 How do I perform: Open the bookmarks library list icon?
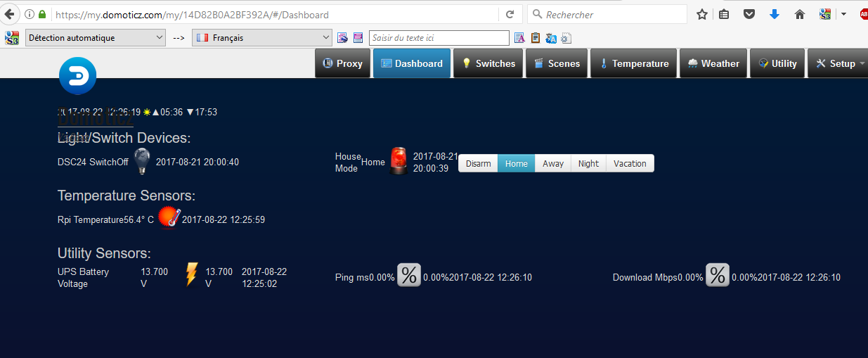(725, 14)
